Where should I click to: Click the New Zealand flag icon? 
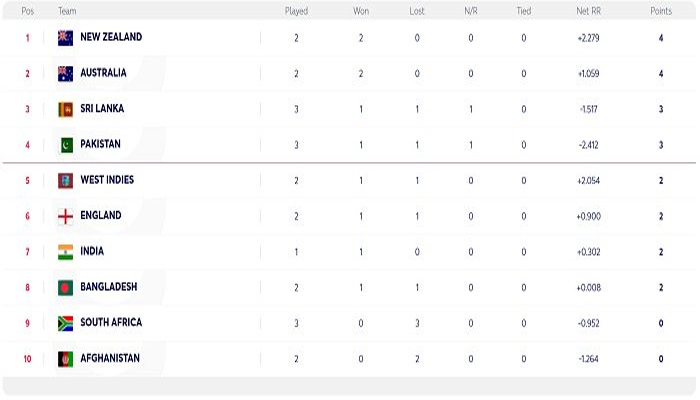tap(66, 38)
